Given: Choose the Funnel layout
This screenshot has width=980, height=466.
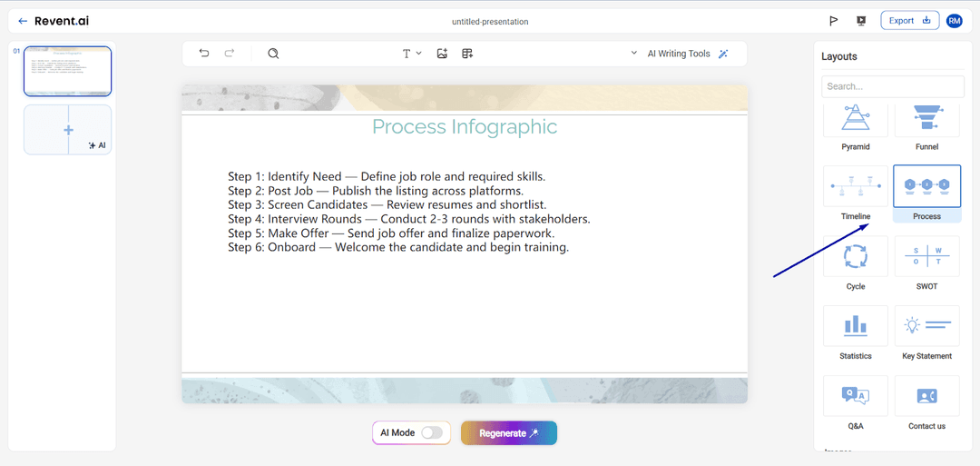Looking at the screenshot, I should tap(926, 127).
